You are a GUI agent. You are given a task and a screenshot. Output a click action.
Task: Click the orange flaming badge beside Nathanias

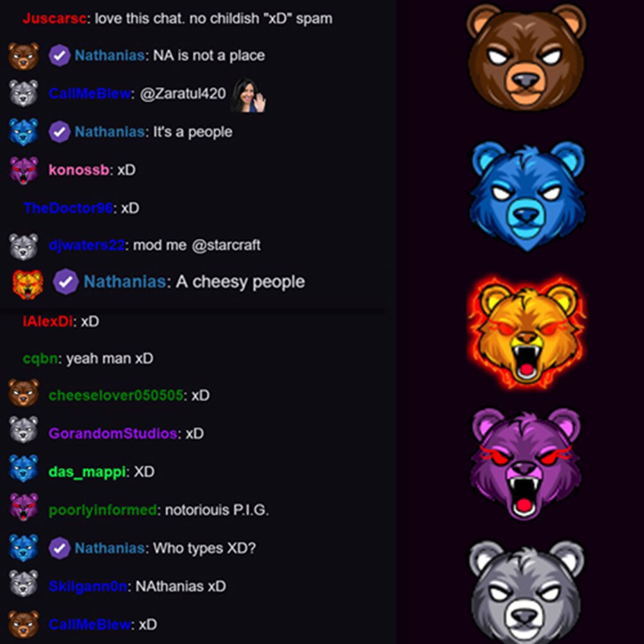tap(28, 285)
